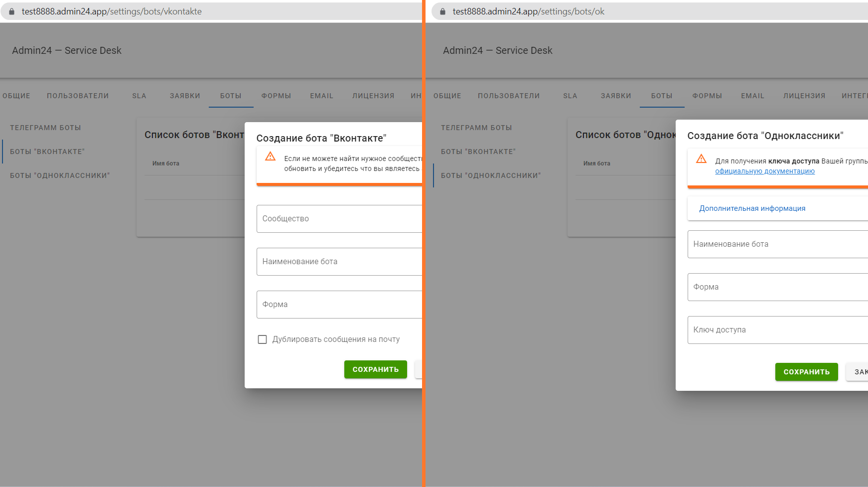Viewport: 868px width, 487px height.
Task: Focus Наименование бота field in the Вконтакте dialog
Action: (339, 262)
